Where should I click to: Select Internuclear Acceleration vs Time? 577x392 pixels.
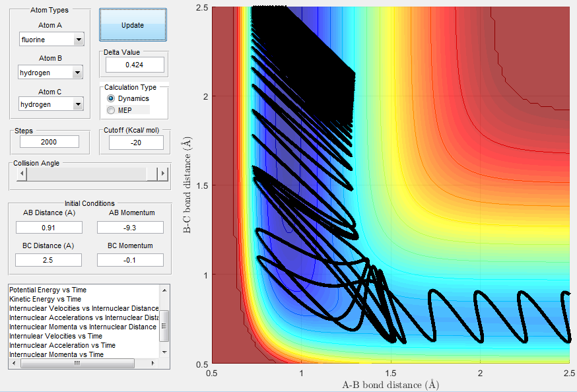click(62, 345)
